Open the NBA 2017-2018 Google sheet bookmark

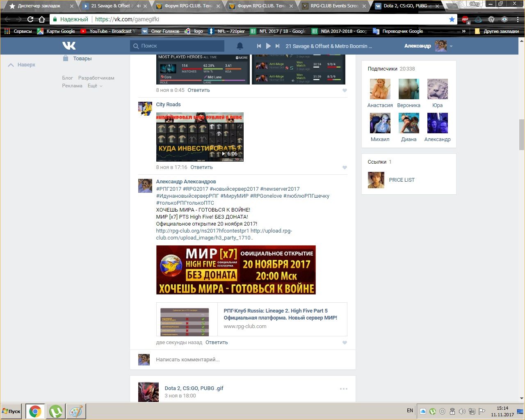coord(339,31)
